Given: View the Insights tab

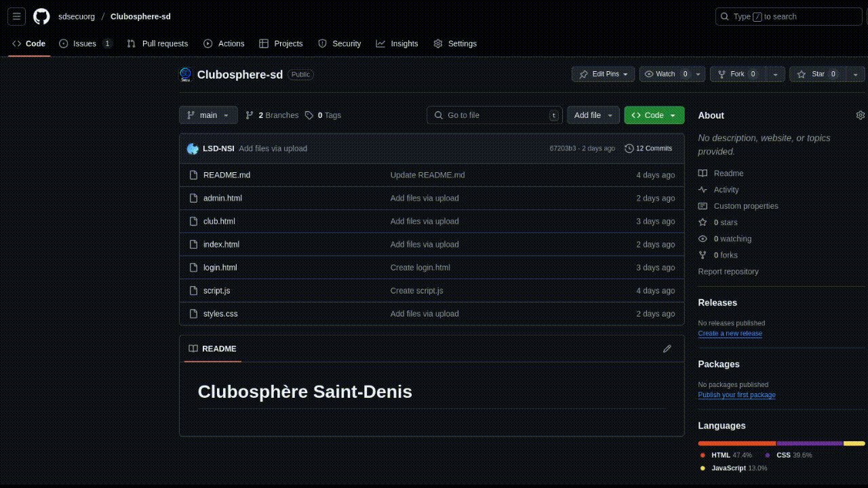Looking at the screenshot, I should tap(397, 43).
